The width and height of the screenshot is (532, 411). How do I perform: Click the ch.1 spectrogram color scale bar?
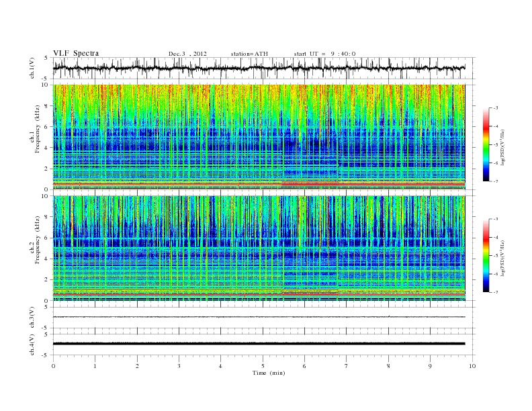tap(486, 144)
